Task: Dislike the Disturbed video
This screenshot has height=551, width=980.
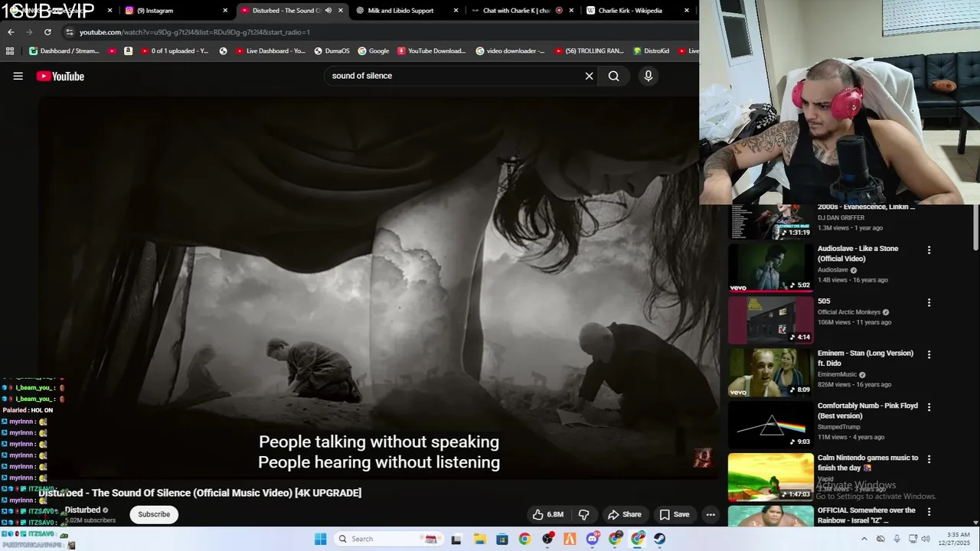Action: 583,514
